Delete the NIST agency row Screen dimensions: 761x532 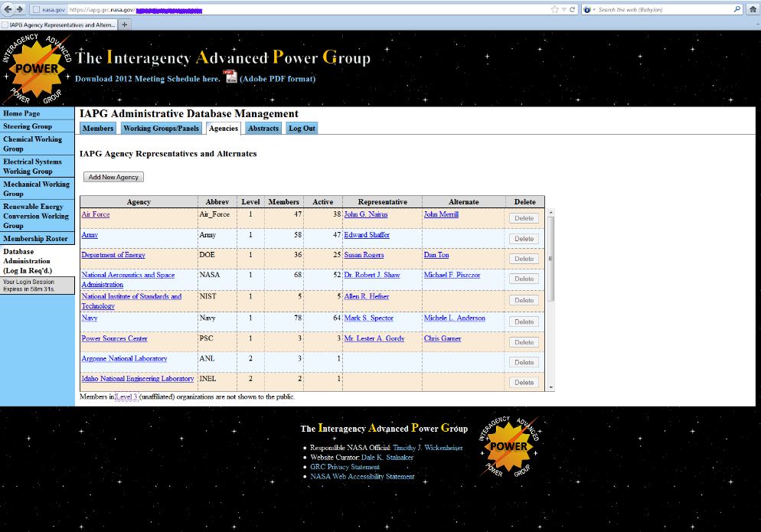tap(524, 301)
